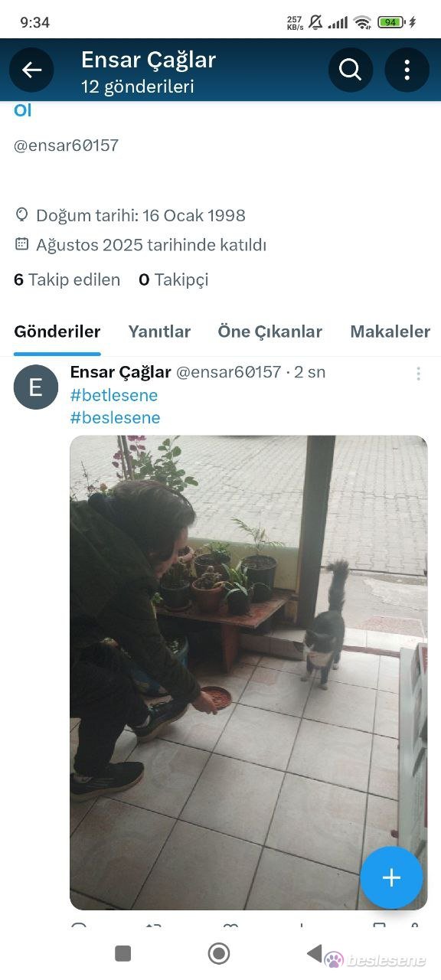Select the Gönderiler tab
The height and width of the screenshot is (980, 441).
[x=57, y=332]
